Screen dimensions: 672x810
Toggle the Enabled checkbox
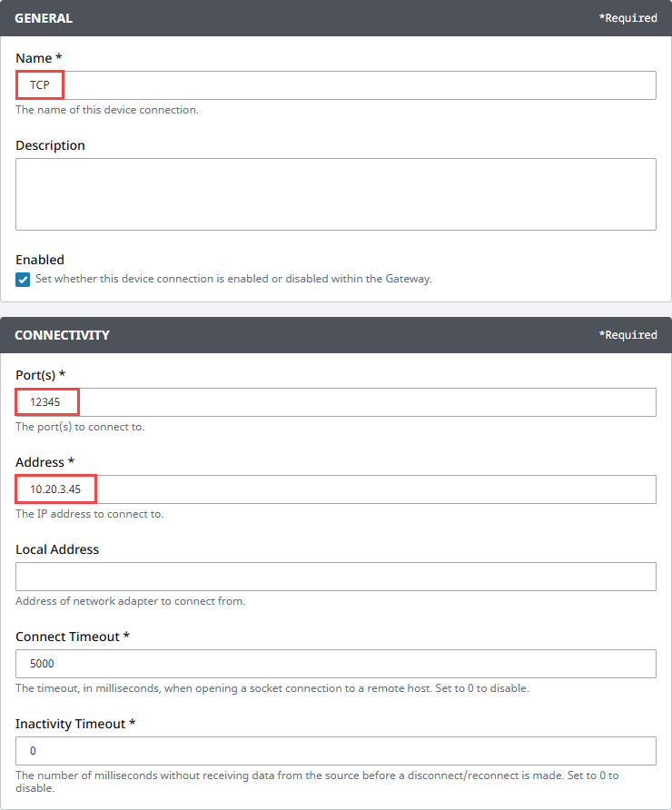point(23,280)
